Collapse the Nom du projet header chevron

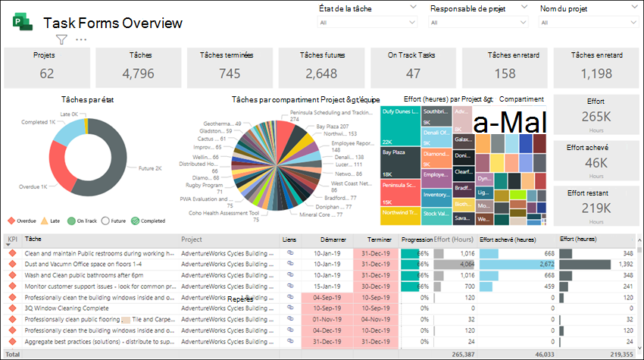point(634,7)
